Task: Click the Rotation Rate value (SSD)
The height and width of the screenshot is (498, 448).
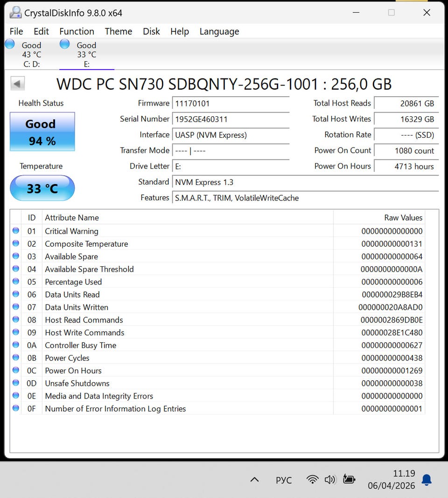Action: (406, 135)
